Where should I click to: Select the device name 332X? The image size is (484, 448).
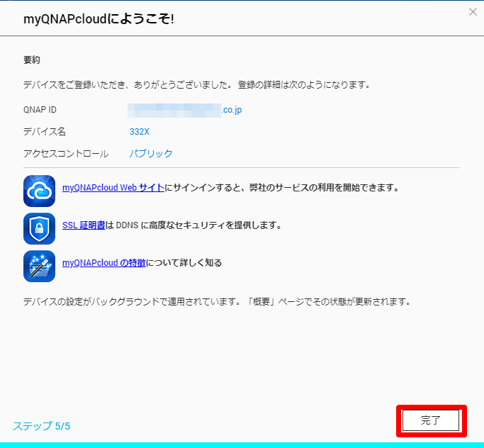point(139,132)
